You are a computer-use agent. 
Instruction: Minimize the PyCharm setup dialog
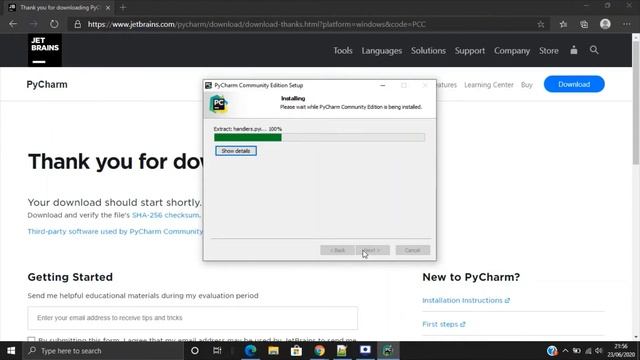tap(382, 85)
